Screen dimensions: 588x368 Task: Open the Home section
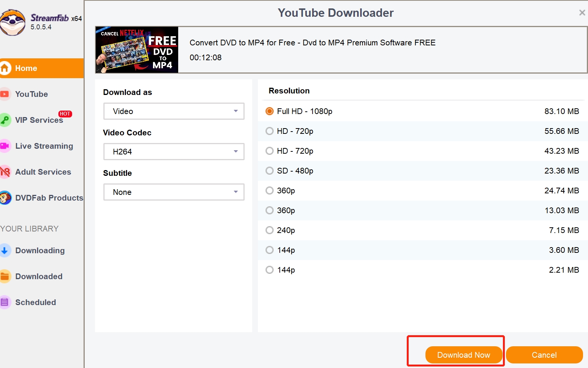[42, 68]
